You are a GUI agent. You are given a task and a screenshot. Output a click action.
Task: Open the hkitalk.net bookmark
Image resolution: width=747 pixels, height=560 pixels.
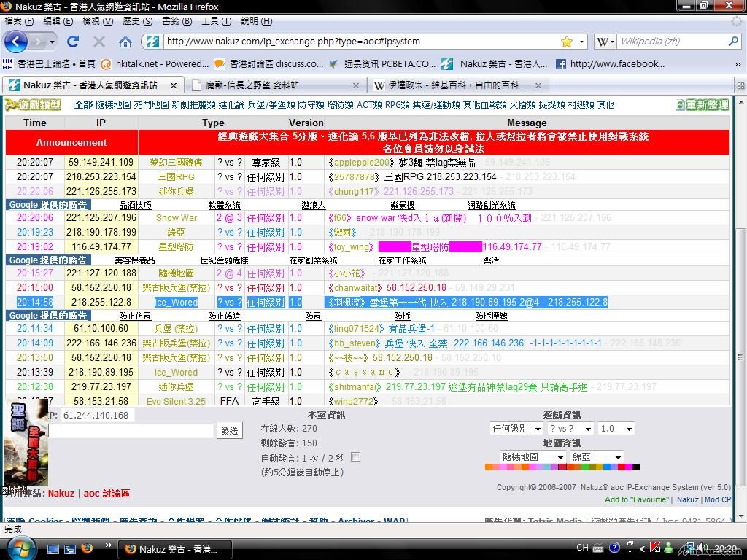tap(155, 64)
